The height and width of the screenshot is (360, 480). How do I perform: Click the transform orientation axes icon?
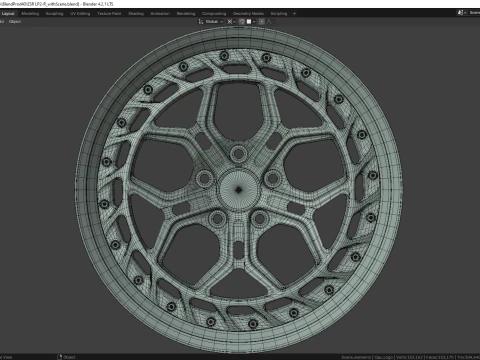pyautogui.click(x=201, y=22)
